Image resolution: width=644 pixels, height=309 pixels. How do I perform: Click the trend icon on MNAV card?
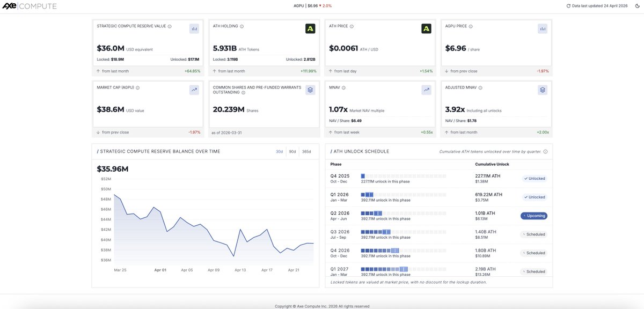426,90
